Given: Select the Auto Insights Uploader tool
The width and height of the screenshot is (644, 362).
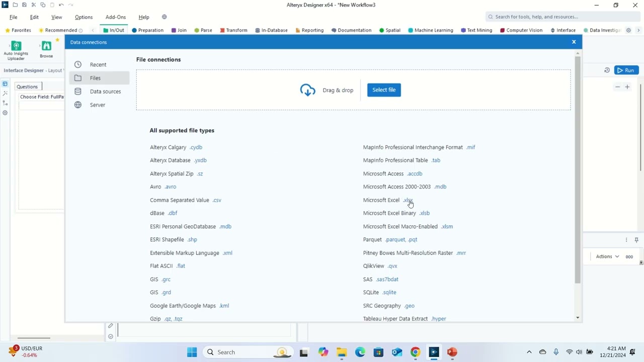Looking at the screenshot, I should pyautogui.click(x=16, y=50).
